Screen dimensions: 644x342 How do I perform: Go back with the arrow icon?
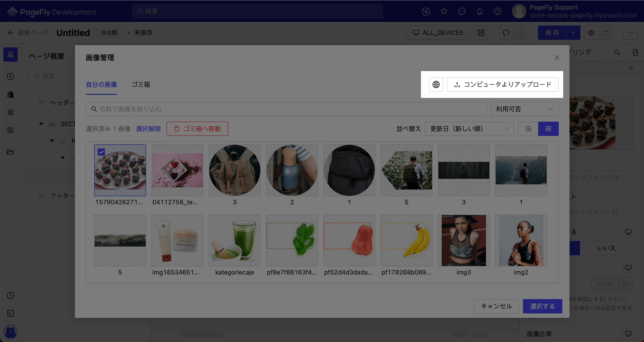click(x=11, y=33)
